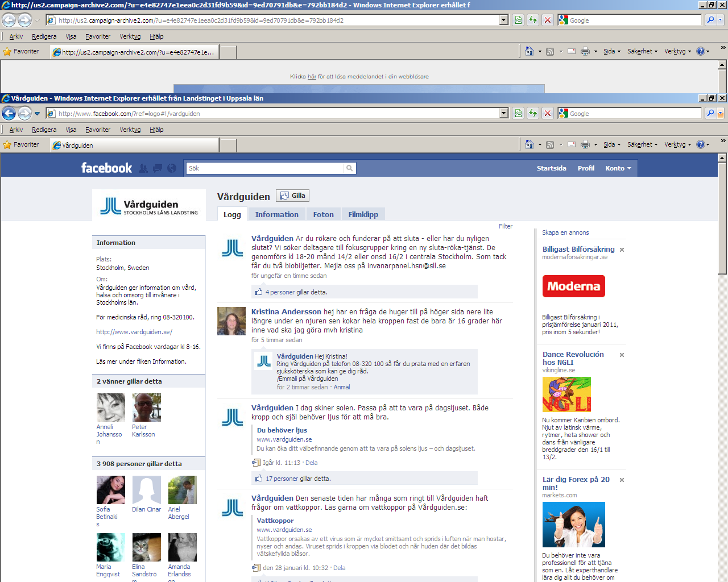Open Arkiv menu in Vårdguiden window
This screenshot has height=582, width=728.
[x=16, y=130]
